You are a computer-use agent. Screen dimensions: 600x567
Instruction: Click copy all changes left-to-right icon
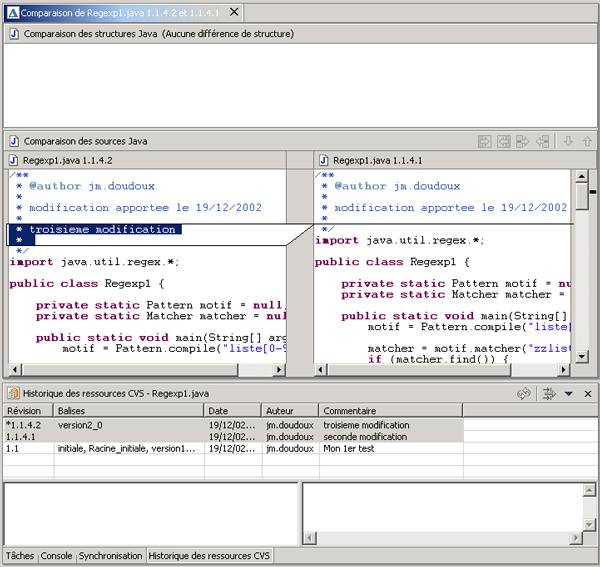pyautogui.click(x=485, y=142)
